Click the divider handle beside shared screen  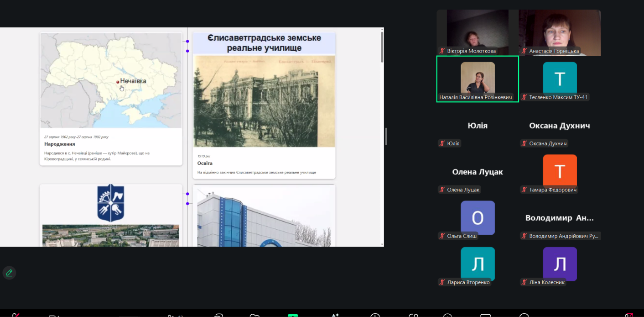386,137
